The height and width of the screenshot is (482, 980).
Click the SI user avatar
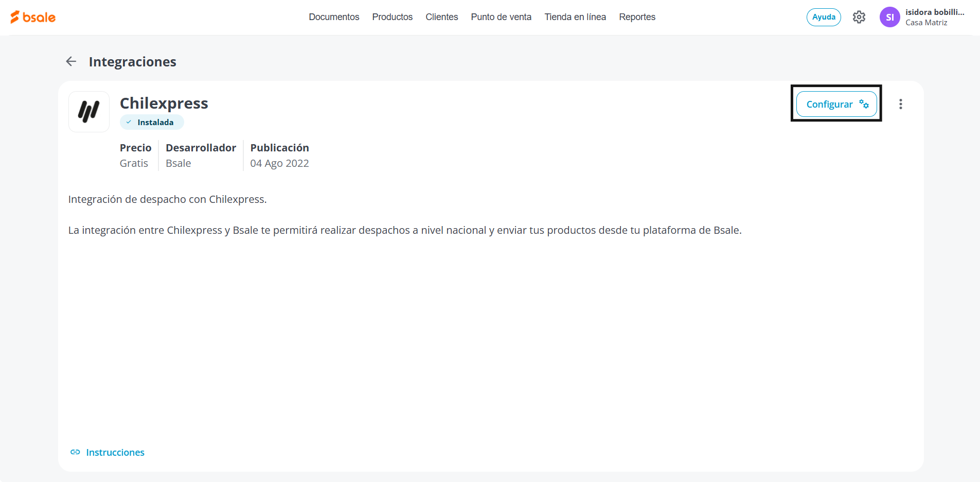click(x=889, y=17)
